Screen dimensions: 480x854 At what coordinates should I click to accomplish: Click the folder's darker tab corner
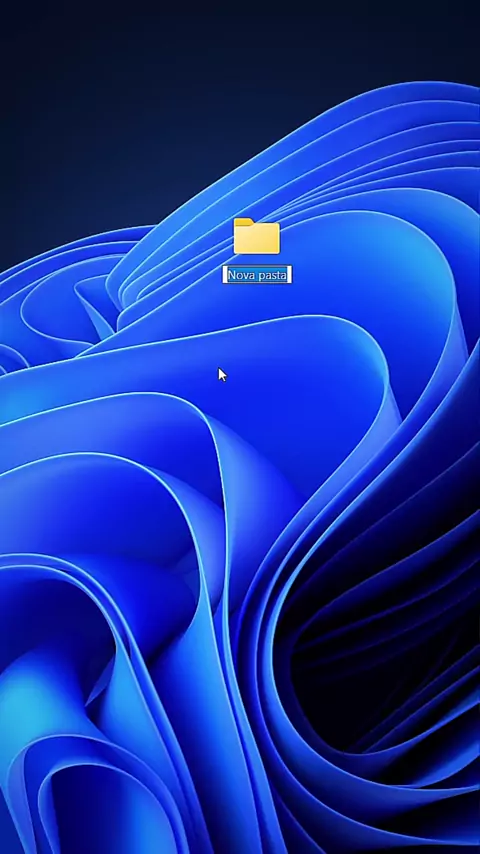(244, 222)
